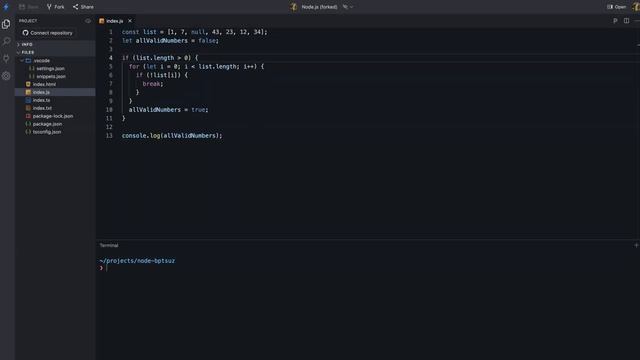Expand the INFO section
The width and height of the screenshot is (640, 360).
tap(55, 44)
